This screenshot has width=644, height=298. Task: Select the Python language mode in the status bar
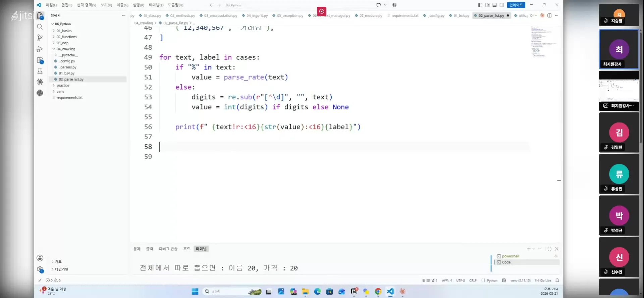pyautogui.click(x=492, y=280)
